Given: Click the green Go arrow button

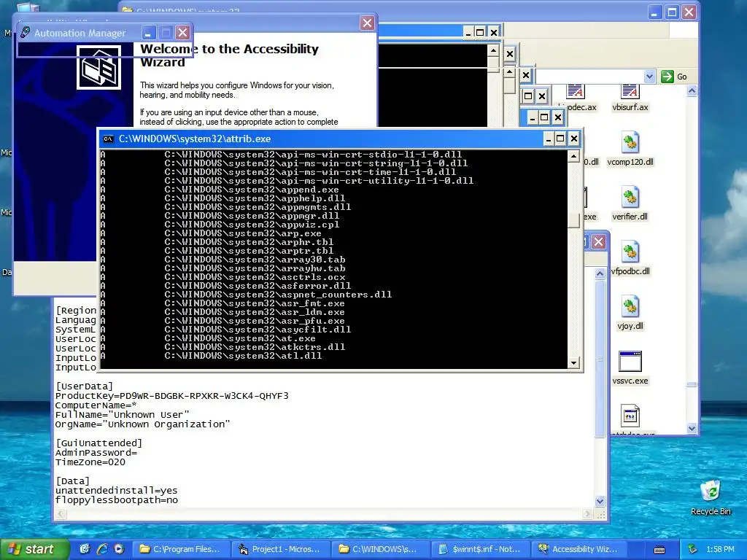Looking at the screenshot, I should click(667, 76).
